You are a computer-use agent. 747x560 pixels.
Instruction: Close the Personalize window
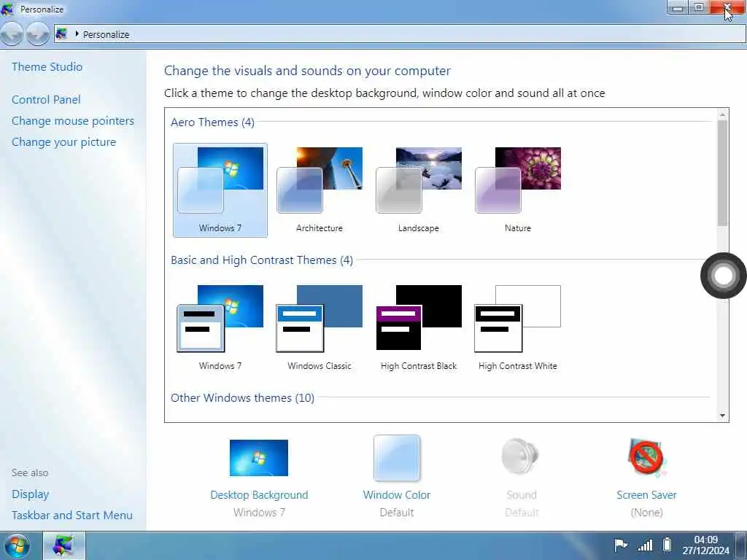click(x=727, y=7)
